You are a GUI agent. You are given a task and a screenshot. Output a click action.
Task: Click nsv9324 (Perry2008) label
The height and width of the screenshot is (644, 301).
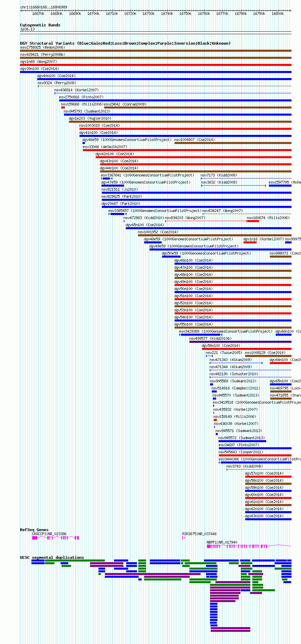pos(57,83)
